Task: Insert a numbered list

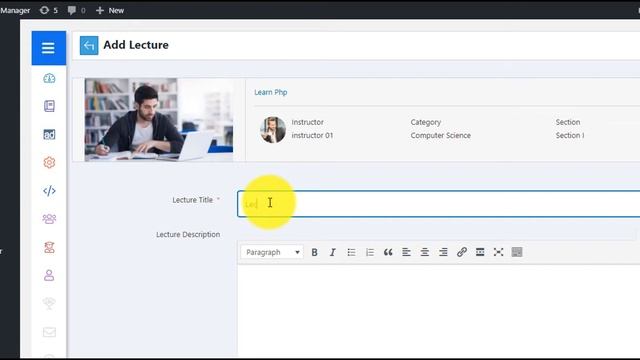Action: point(370,252)
